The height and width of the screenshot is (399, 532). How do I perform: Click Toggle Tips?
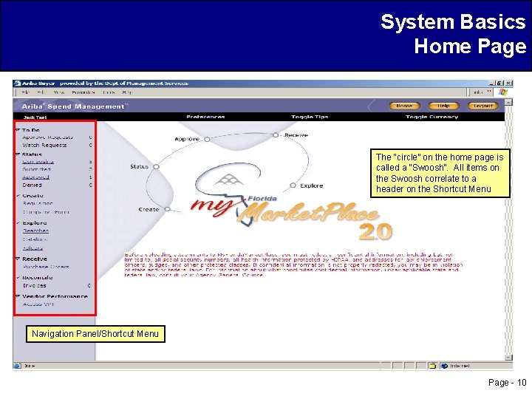310,117
